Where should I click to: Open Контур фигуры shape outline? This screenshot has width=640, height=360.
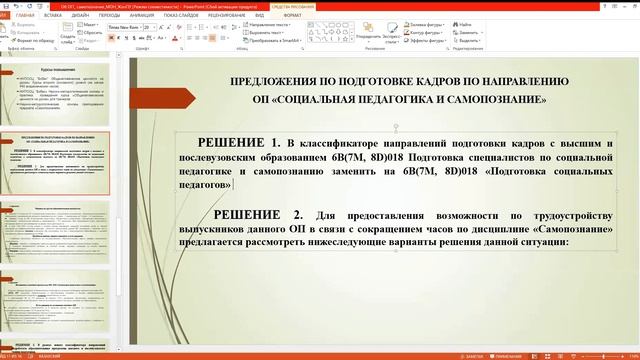[x=423, y=33]
